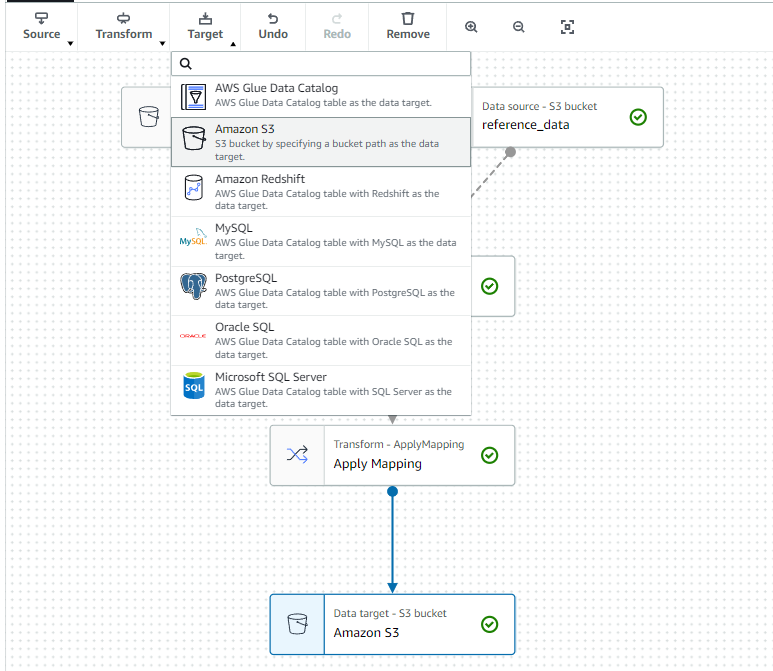Choose Amazon Redshift as data target
This screenshot has width=773, height=671.
coord(321,192)
